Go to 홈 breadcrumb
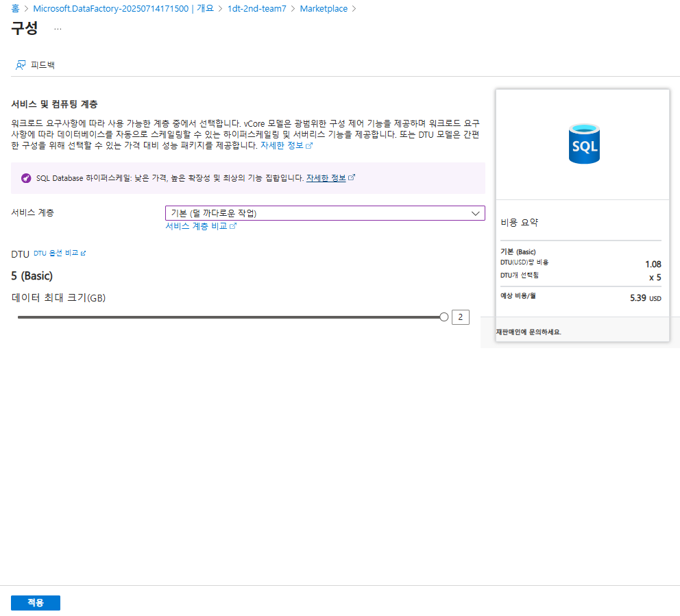680x616 pixels. coord(15,9)
